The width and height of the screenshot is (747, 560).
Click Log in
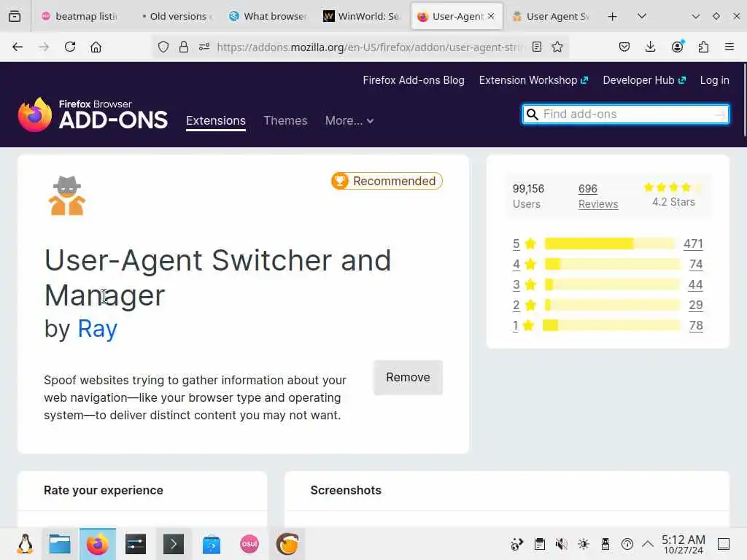click(714, 80)
